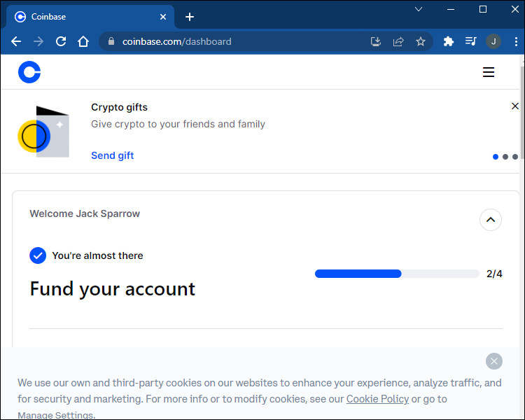Click the browser home button

click(83, 41)
